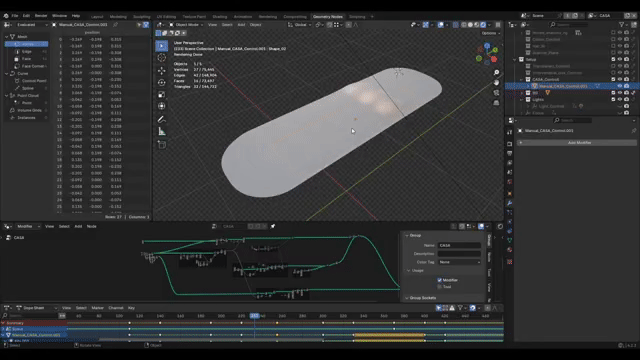Select the Rotate tool in viewport toolbar

pyautogui.click(x=162, y=82)
